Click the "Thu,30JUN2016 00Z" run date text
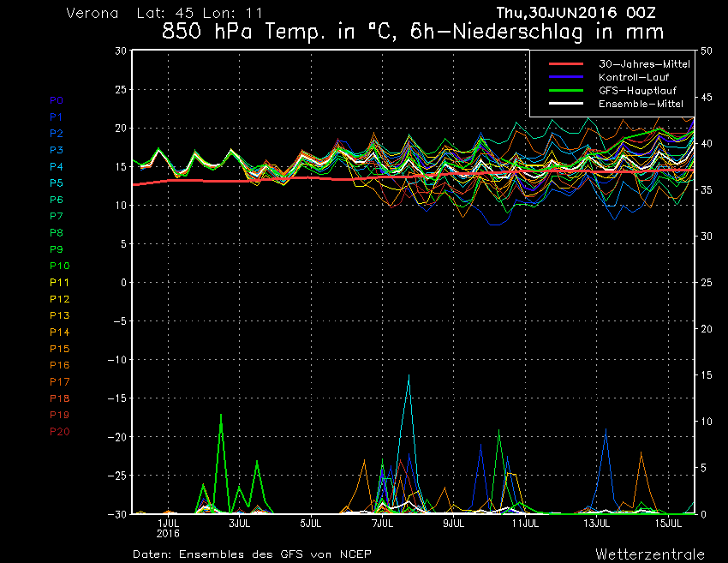728x563 pixels. (x=576, y=13)
